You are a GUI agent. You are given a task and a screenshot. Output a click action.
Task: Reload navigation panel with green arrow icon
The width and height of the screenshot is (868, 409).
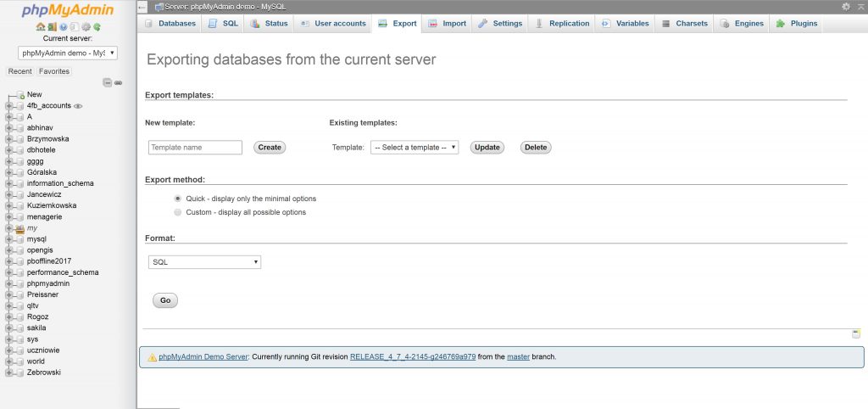pyautogui.click(x=97, y=26)
